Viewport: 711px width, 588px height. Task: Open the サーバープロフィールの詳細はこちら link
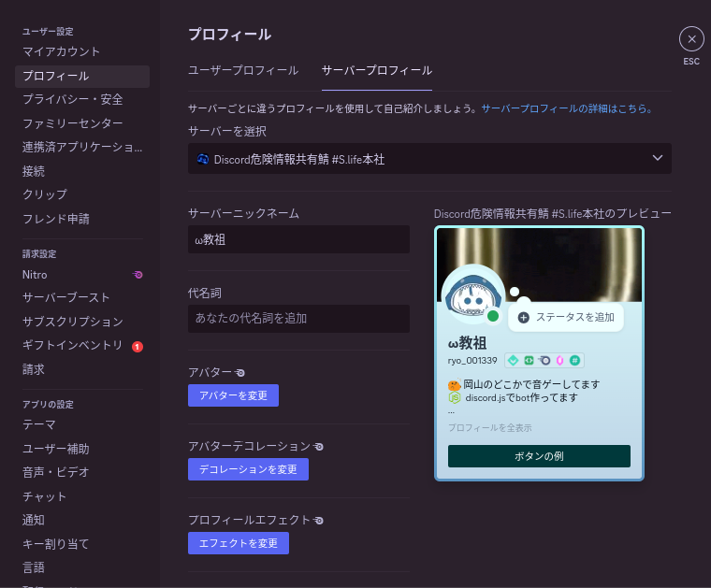tap(566, 108)
